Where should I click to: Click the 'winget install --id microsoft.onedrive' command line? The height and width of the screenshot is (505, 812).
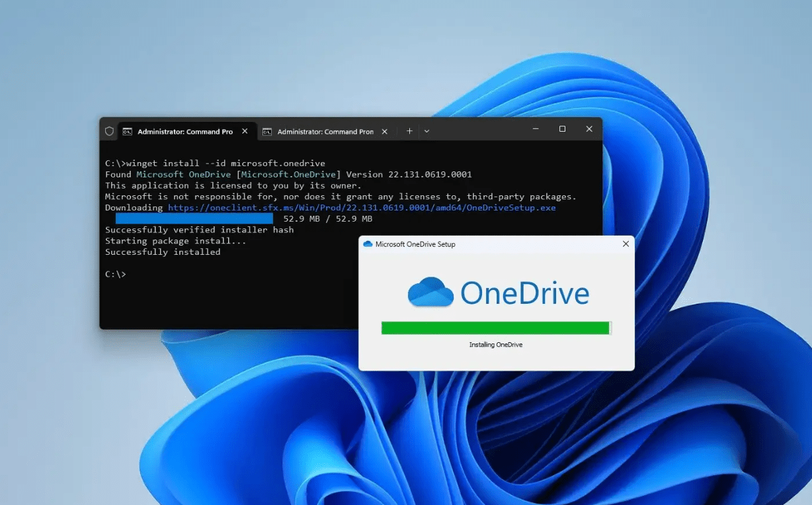click(215, 163)
